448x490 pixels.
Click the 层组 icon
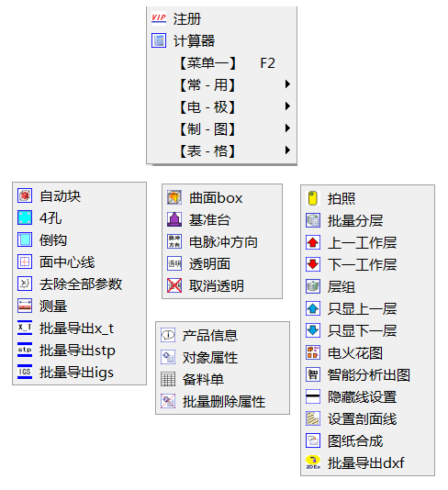(x=313, y=286)
